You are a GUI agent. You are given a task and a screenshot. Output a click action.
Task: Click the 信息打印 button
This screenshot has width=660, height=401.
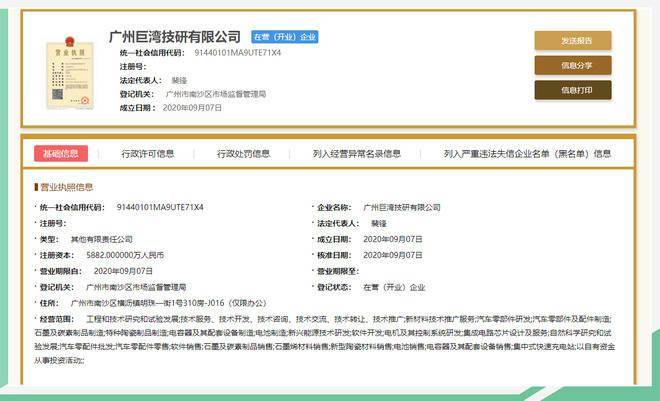click(x=573, y=90)
